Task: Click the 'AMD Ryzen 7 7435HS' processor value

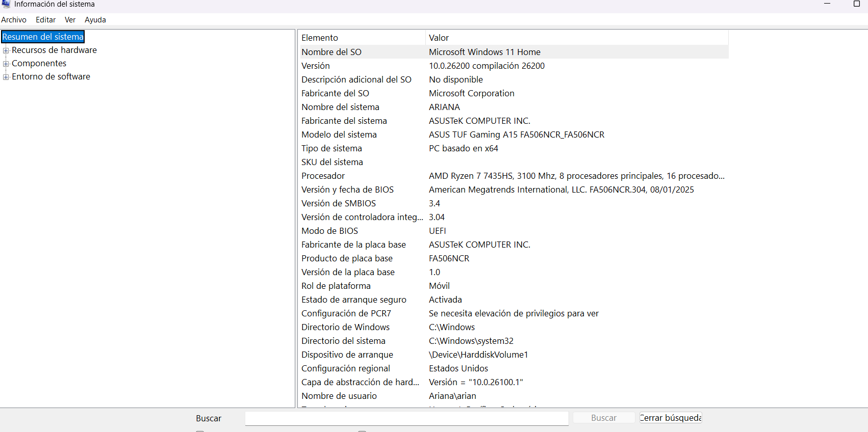Action: (577, 176)
